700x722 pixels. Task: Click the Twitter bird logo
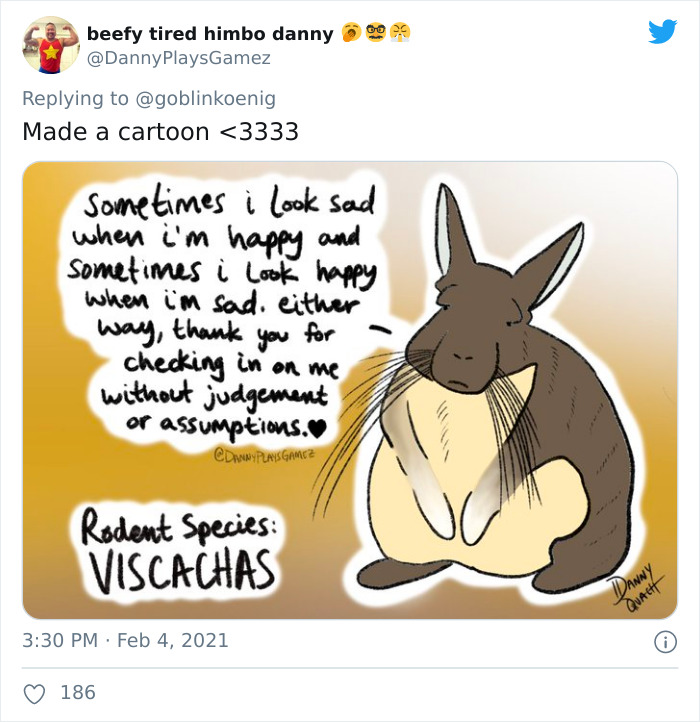pos(662,32)
